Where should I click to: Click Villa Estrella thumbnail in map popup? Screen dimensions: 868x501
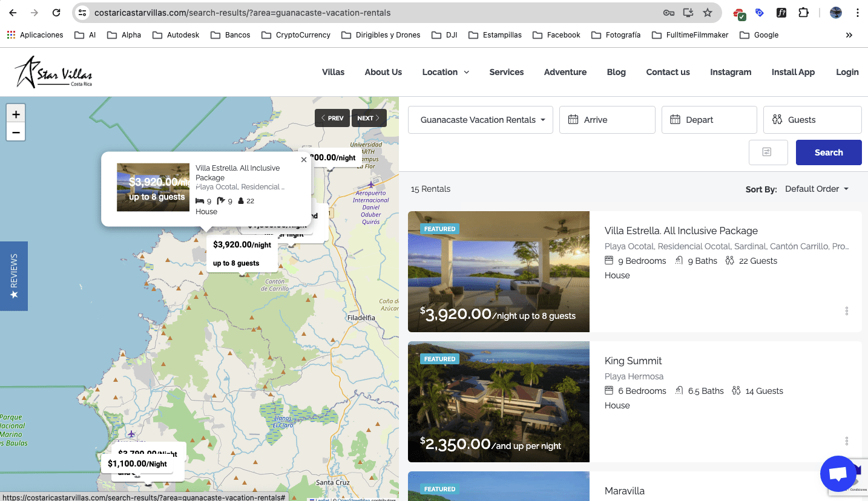153,187
